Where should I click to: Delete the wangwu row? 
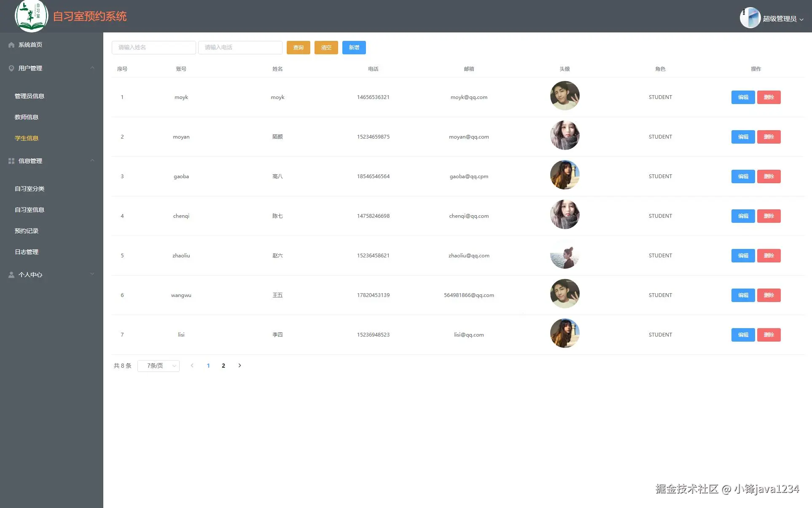[769, 295]
